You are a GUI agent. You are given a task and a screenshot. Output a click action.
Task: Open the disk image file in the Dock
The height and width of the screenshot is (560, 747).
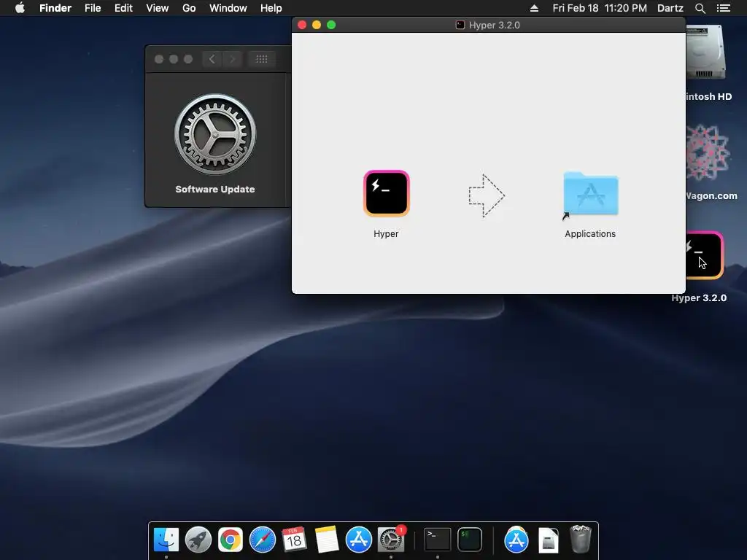coord(549,540)
